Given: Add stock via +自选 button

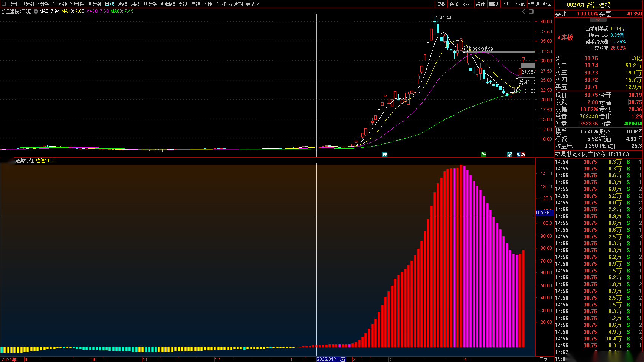Looking at the screenshot, I should [x=534, y=4].
